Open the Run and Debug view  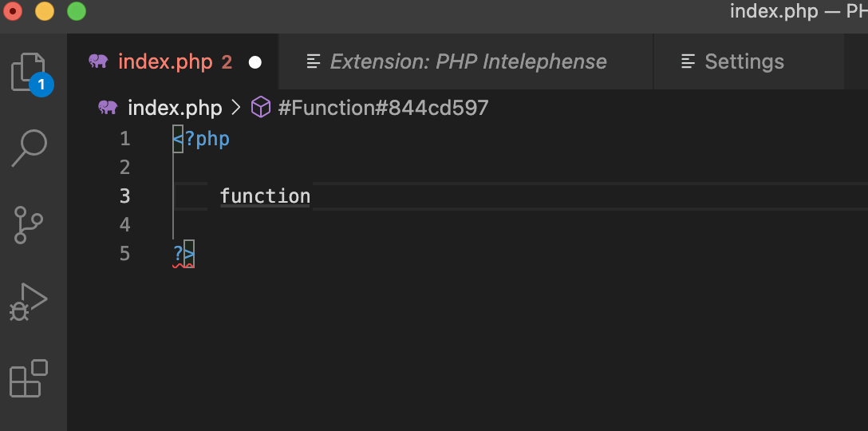(29, 302)
